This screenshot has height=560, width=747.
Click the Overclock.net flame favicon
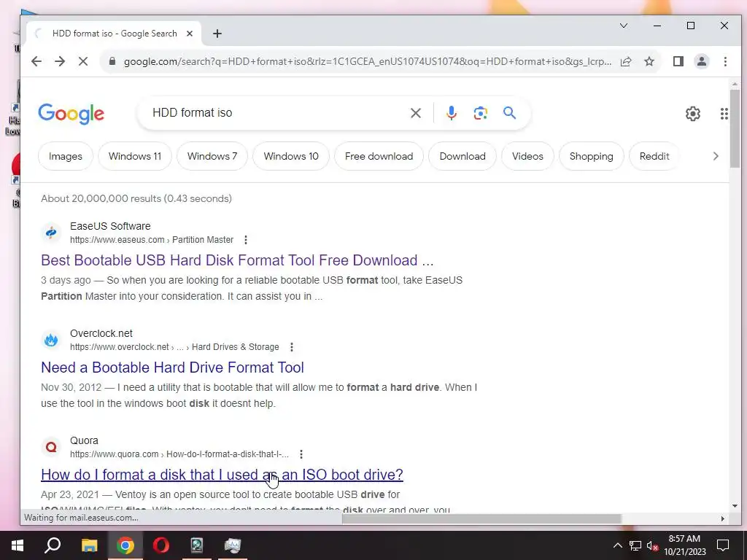51,340
